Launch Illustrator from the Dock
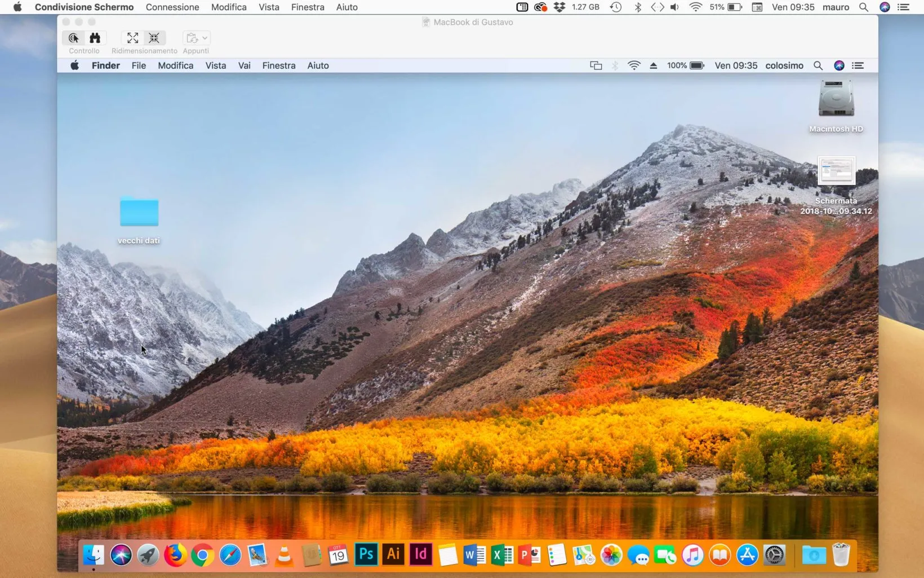Screen dimensions: 924x578 (393, 555)
